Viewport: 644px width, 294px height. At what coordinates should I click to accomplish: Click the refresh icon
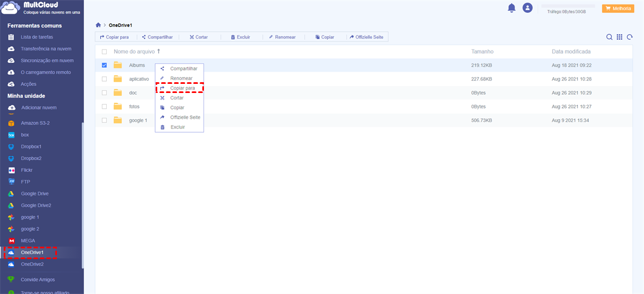[x=630, y=37]
